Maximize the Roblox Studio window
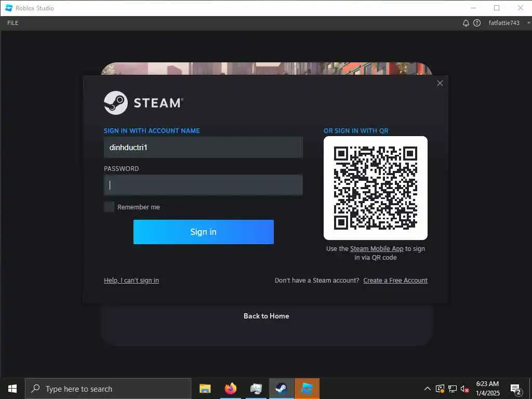 pos(497,8)
